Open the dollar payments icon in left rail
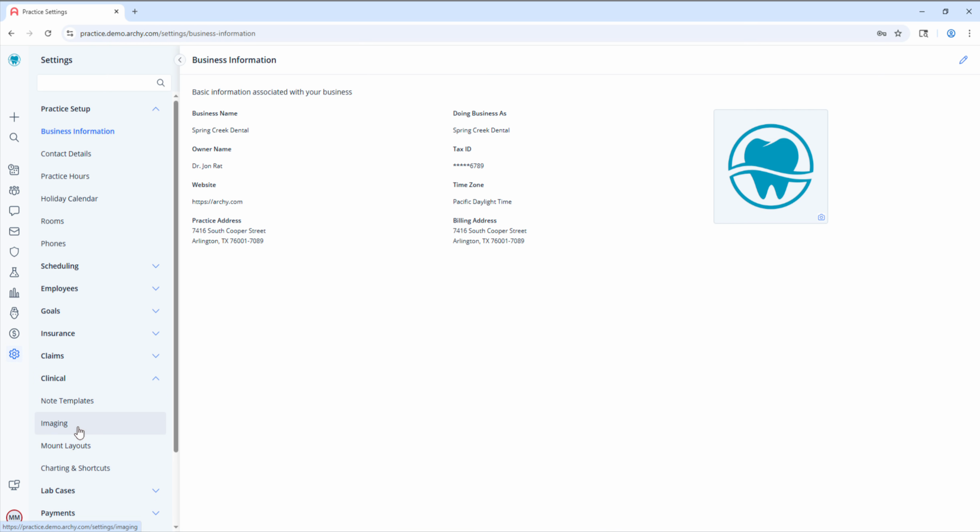980x532 pixels. (14, 333)
